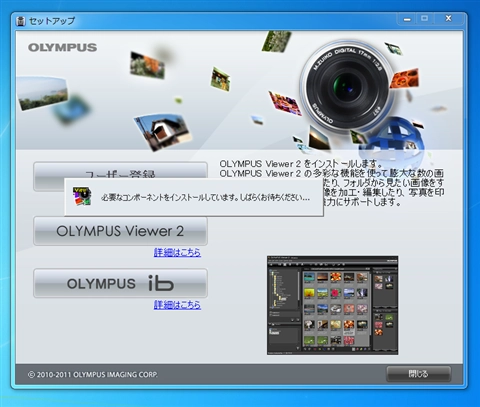Open 詳細はこちら link under OLYMPUS Viewer 2

(177, 252)
